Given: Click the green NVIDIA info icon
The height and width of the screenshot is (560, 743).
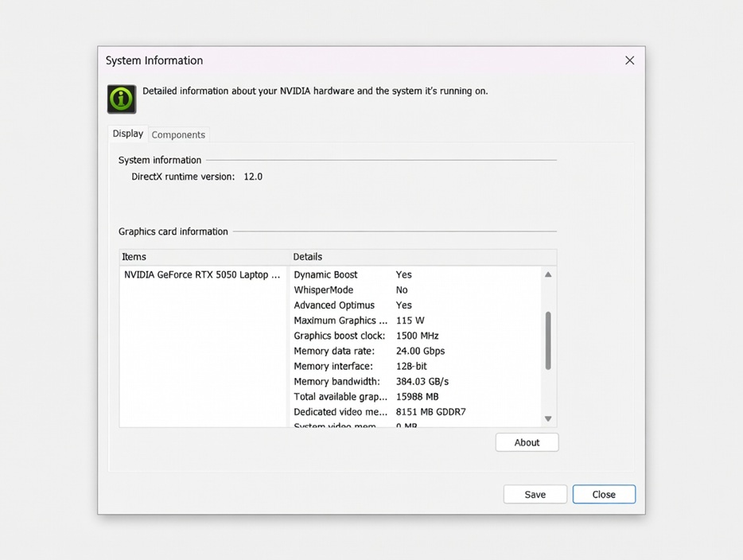Looking at the screenshot, I should point(122,99).
